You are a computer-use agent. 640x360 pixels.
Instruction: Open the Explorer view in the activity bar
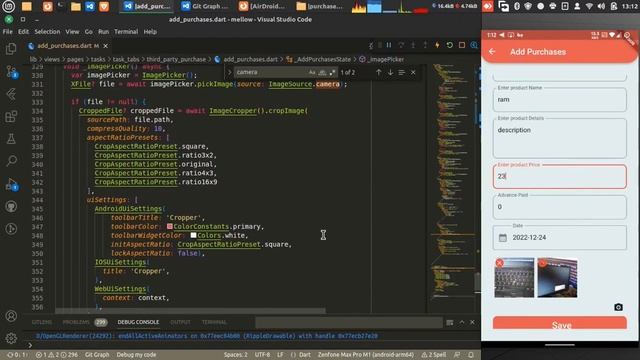[x=11, y=49]
